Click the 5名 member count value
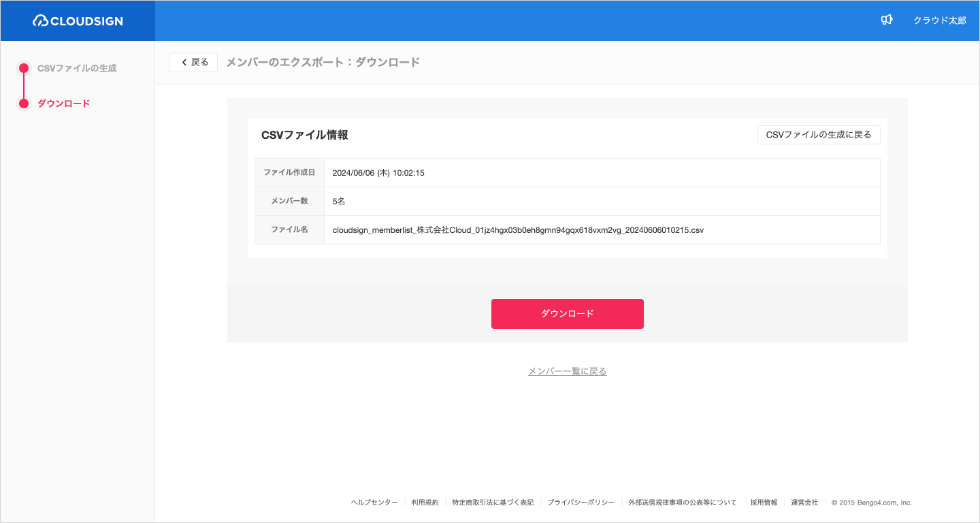This screenshot has width=980, height=523. pos(339,202)
